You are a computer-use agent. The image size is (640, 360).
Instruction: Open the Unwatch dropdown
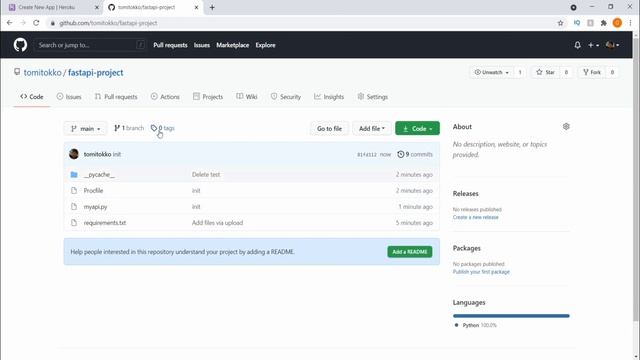tap(491, 72)
